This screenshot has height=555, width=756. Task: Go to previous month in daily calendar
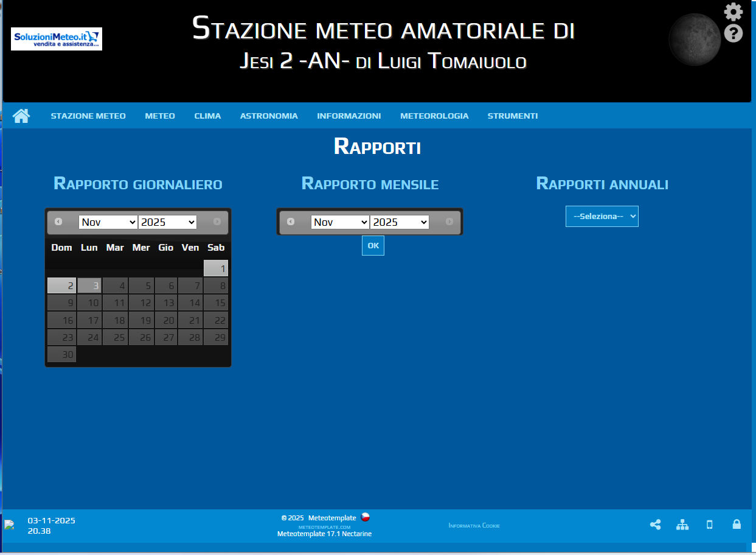click(x=58, y=222)
